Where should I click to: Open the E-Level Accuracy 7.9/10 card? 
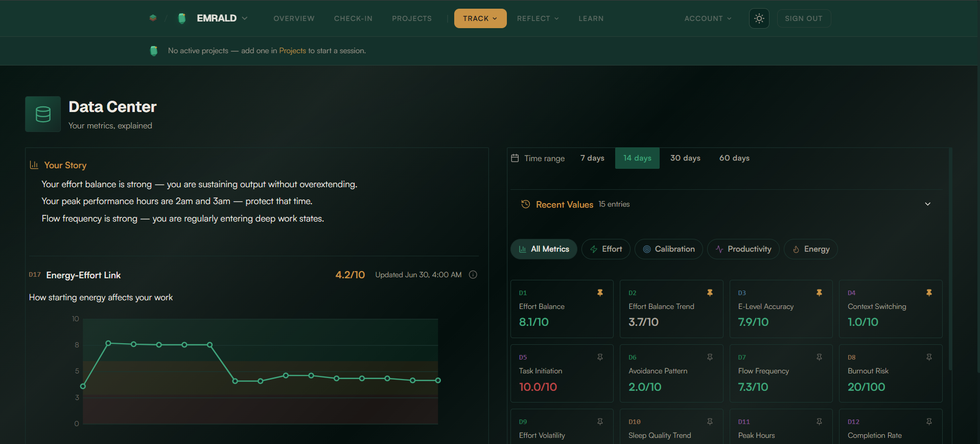[781, 309]
